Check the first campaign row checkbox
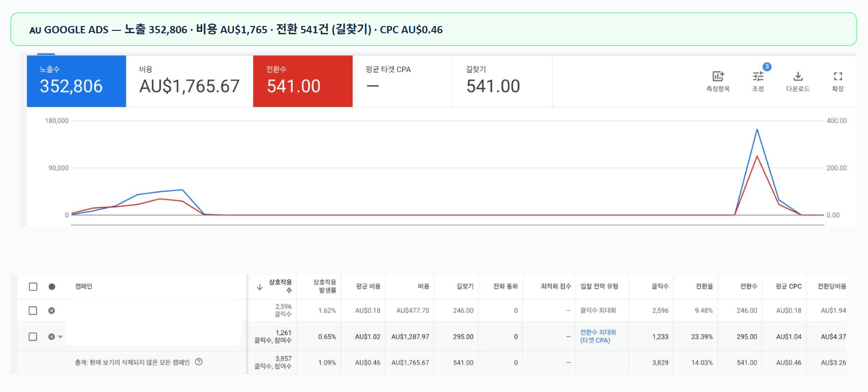This screenshot has height=392, width=868. pos(33,311)
